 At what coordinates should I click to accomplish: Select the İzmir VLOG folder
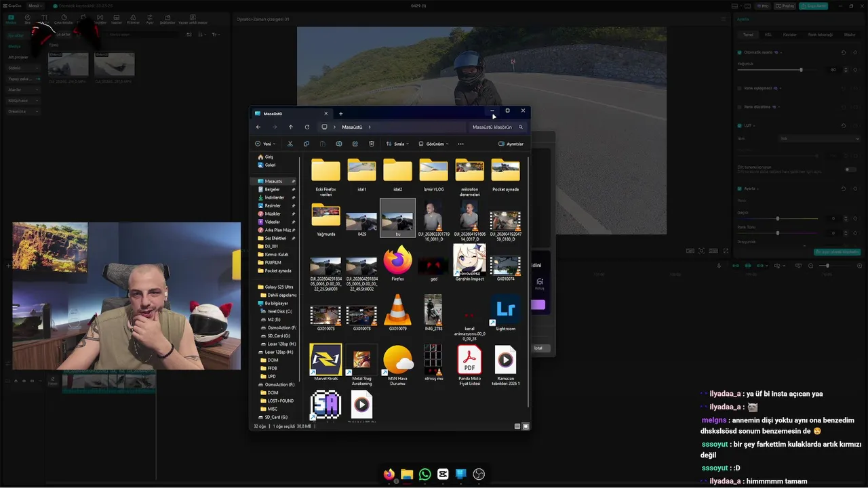(x=433, y=176)
